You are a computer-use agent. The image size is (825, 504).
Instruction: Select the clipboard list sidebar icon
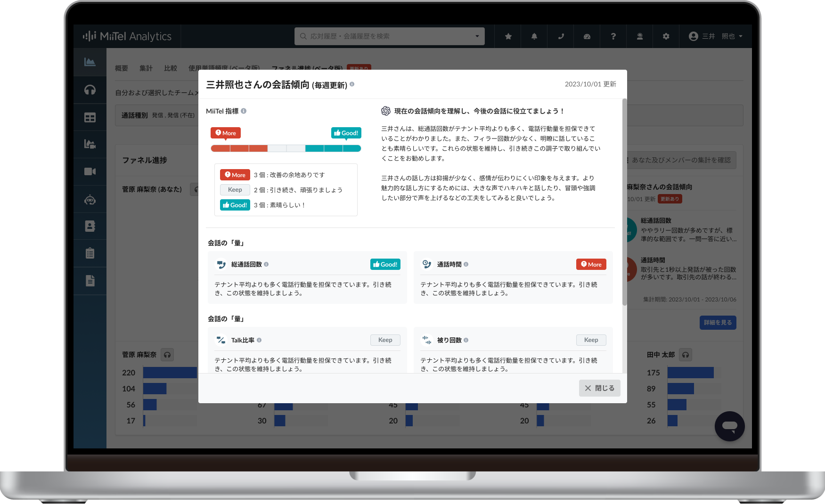coord(90,253)
